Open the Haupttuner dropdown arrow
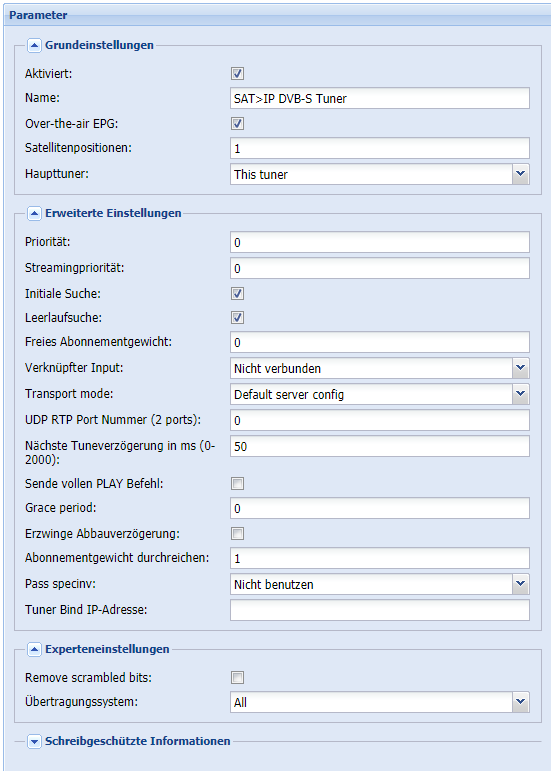Screen dimensions: 551x771 [521, 174]
